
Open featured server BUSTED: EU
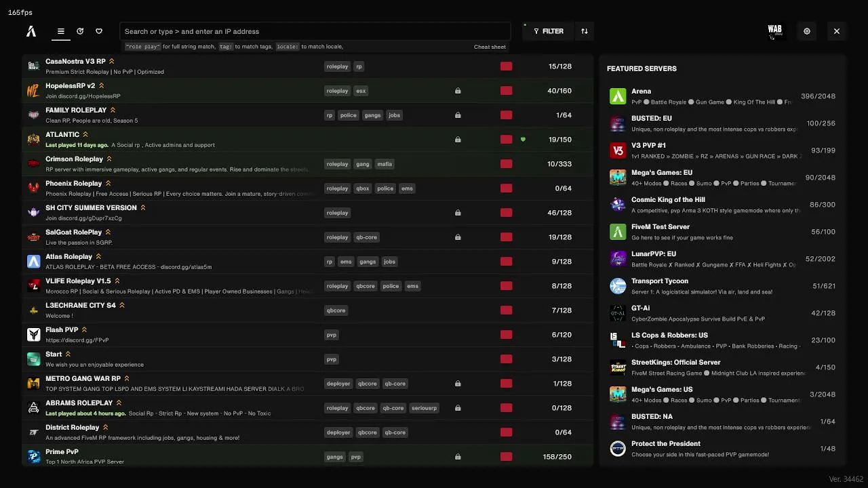[723, 123]
